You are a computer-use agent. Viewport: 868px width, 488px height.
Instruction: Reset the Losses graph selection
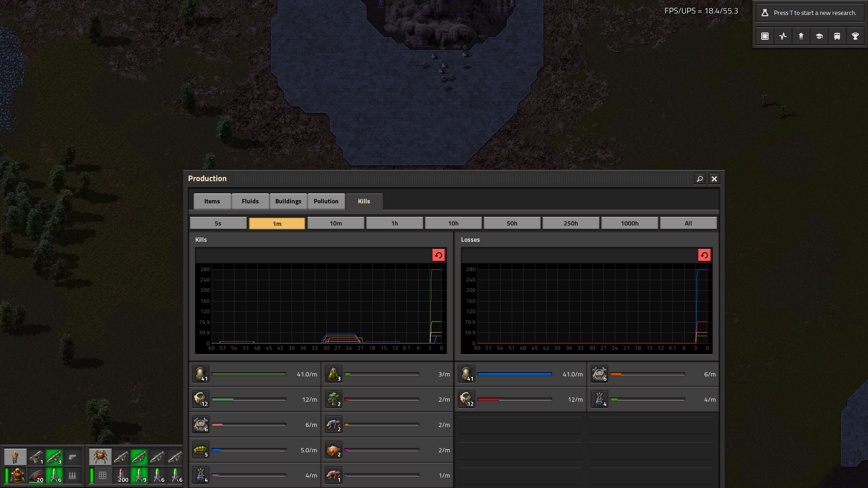704,255
